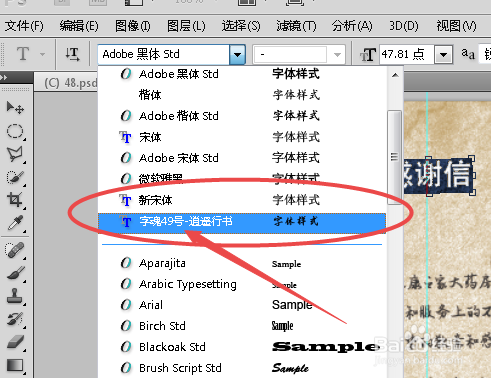Click the font size field 47.81 点
491x378 pixels.
click(407, 55)
